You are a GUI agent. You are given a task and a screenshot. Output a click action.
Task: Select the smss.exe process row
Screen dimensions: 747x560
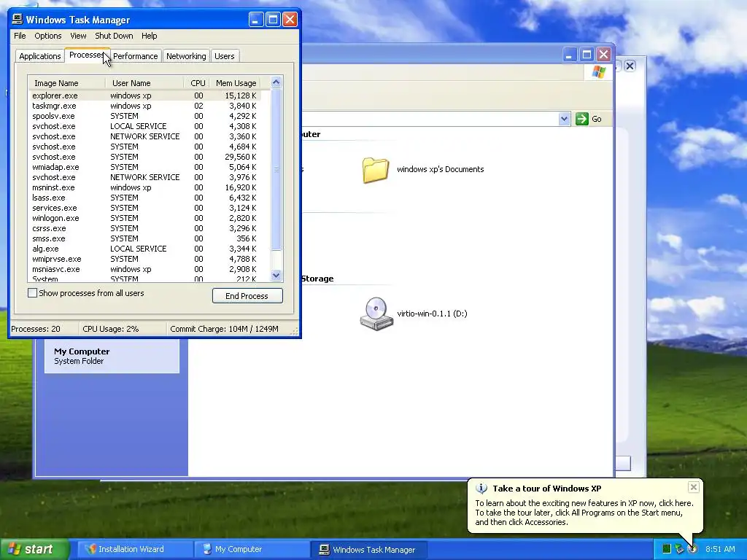click(144, 238)
